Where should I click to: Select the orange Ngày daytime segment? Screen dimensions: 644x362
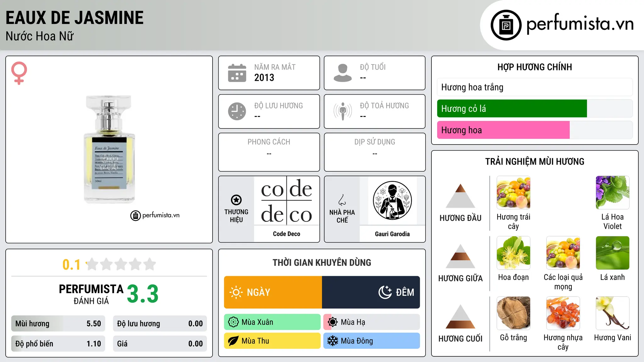pos(273,292)
